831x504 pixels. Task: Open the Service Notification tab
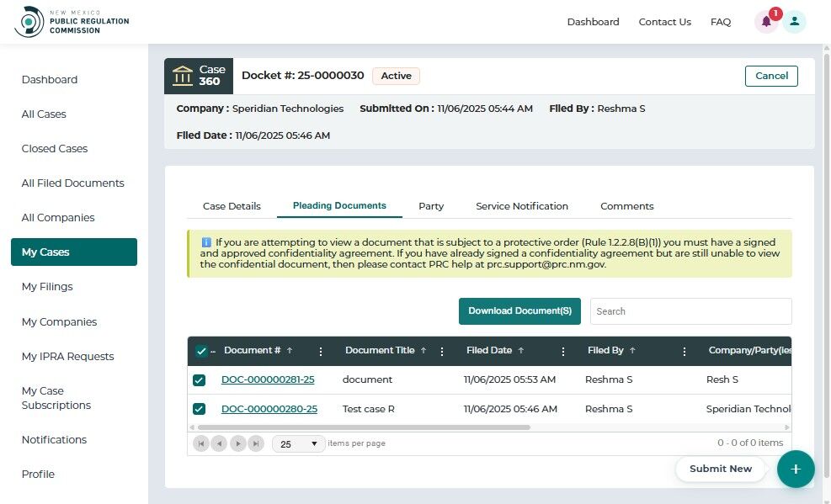[521, 206]
